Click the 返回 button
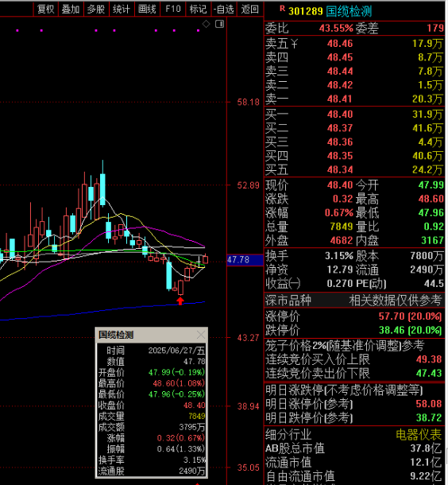Image resolution: width=448 pixels, height=485 pixels. click(x=250, y=10)
